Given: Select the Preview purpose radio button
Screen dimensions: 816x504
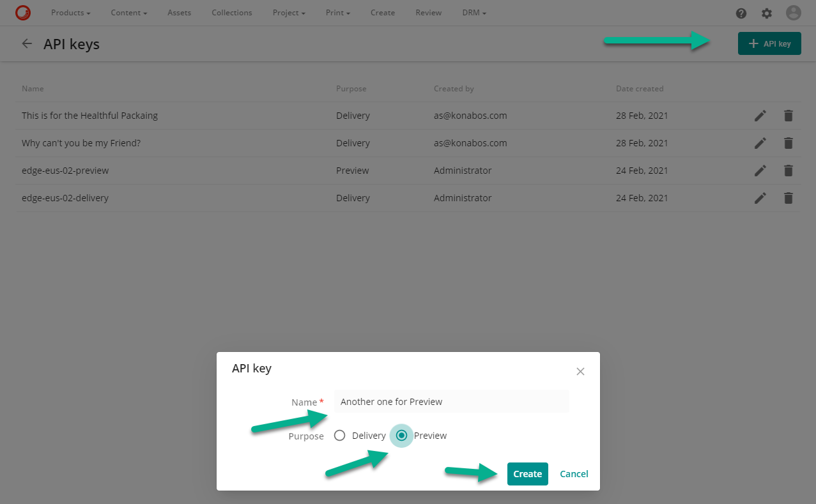Looking at the screenshot, I should 401,436.
